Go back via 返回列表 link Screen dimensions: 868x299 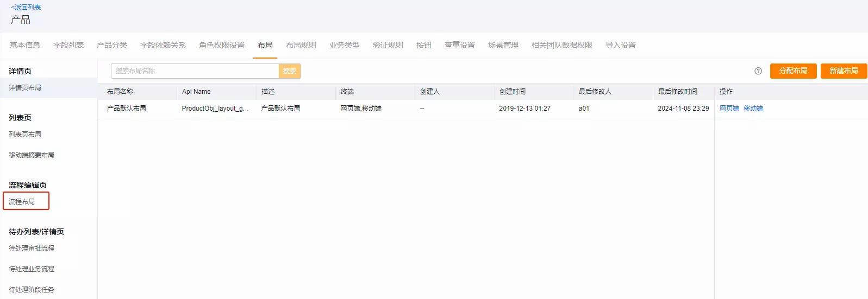click(x=26, y=8)
